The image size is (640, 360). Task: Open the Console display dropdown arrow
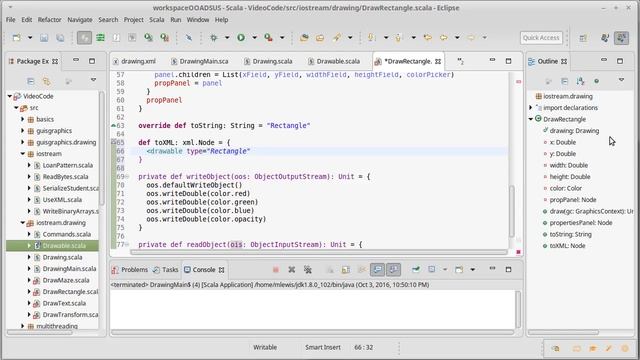[x=445, y=269]
